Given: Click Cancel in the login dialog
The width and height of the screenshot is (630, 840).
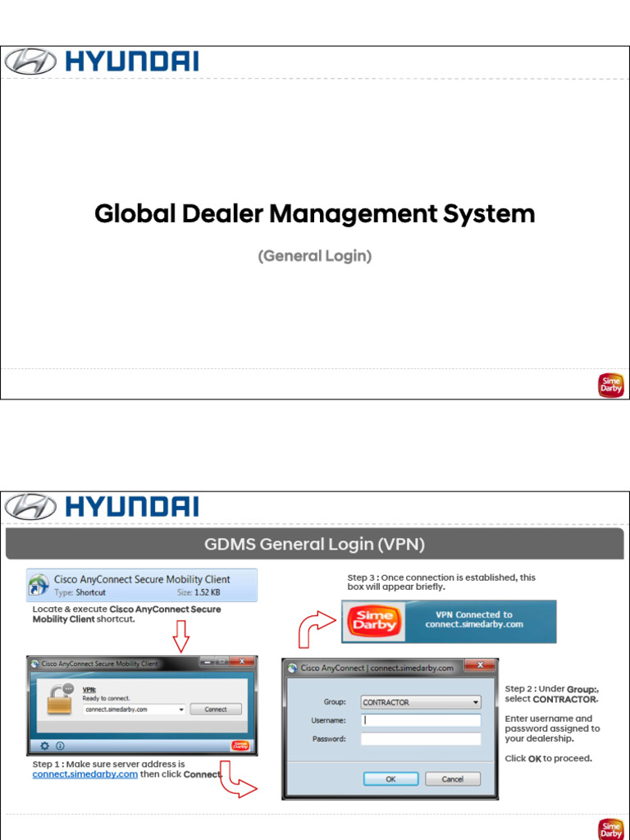Looking at the screenshot, I should 453,779.
